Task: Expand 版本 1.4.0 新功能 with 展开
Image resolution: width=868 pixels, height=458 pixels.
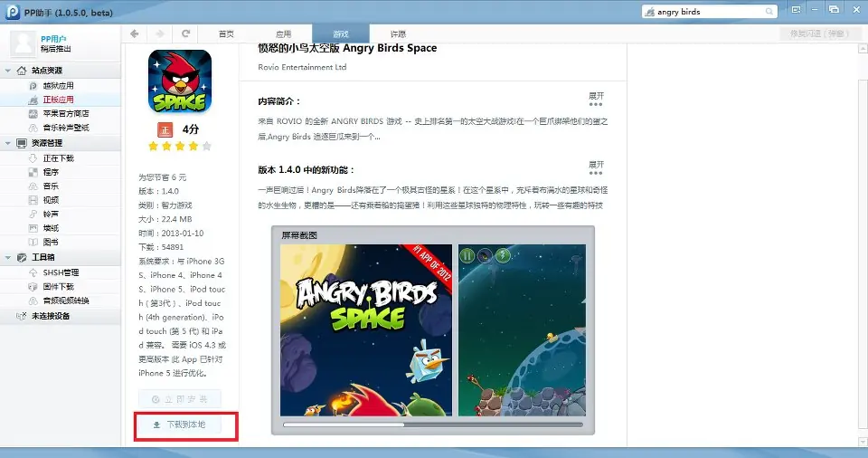Action: pyautogui.click(x=596, y=167)
